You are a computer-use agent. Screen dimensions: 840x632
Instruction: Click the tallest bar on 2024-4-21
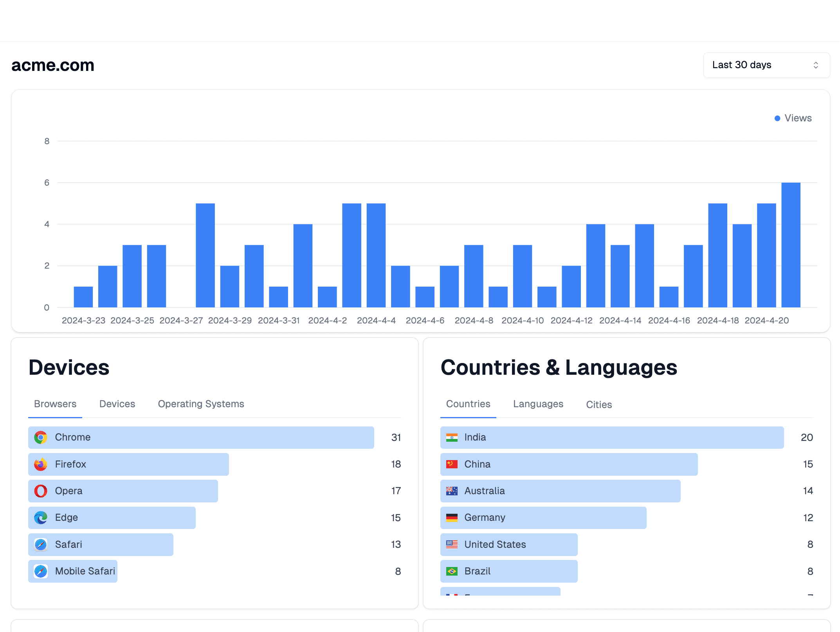point(791,245)
